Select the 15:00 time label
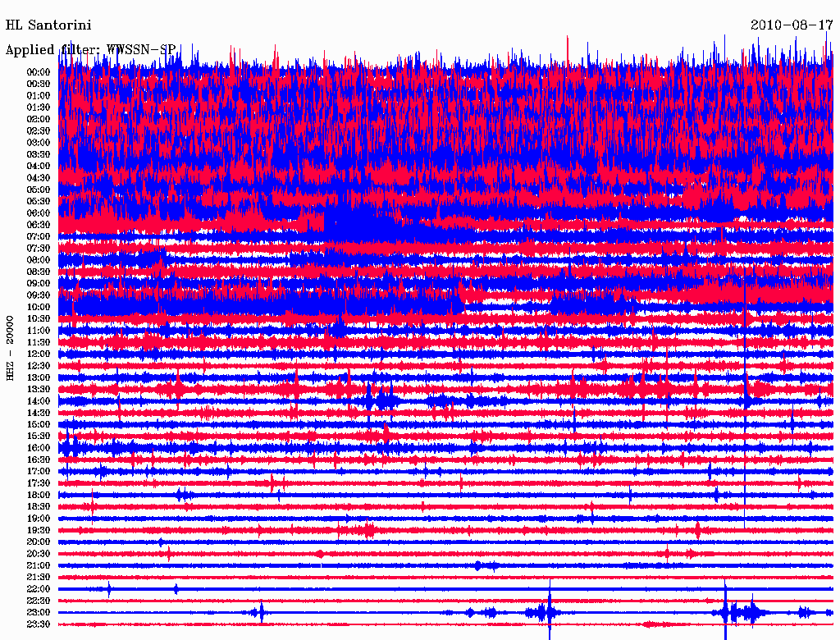 click(x=39, y=424)
